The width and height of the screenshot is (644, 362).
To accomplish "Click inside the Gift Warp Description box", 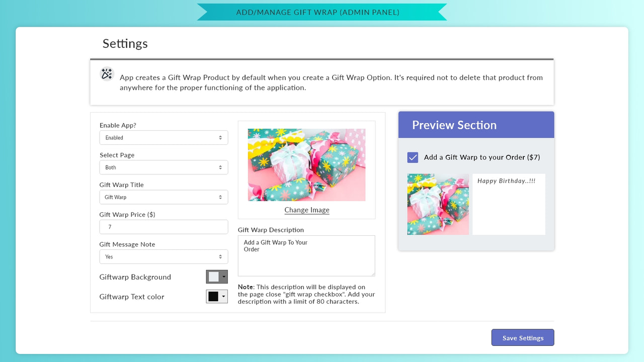I will coord(306,255).
